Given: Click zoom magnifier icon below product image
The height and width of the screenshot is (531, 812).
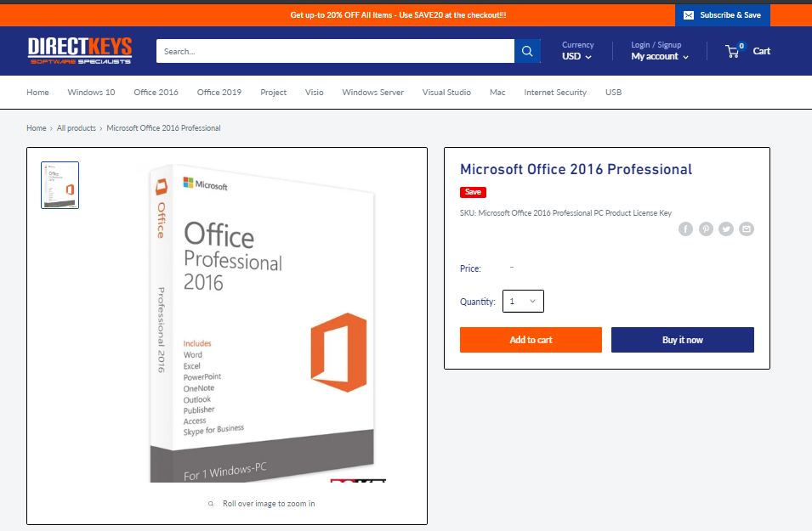Looking at the screenshot, I should pyautogui.click(x=211, y=504).
